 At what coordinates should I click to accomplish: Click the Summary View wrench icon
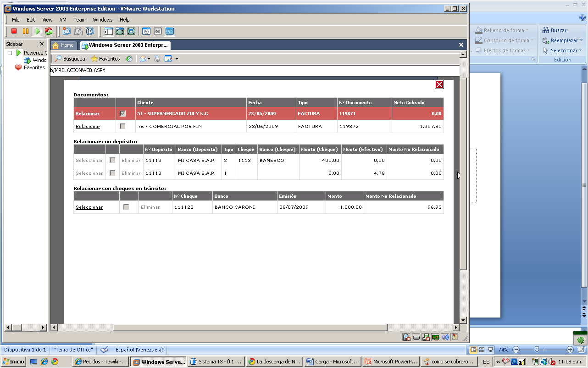pos(146,31)
